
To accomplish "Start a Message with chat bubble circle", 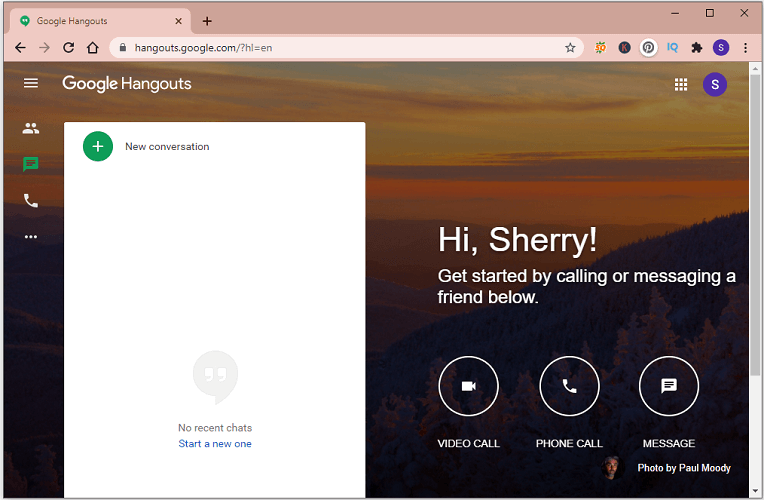I will tap(668, 386).
